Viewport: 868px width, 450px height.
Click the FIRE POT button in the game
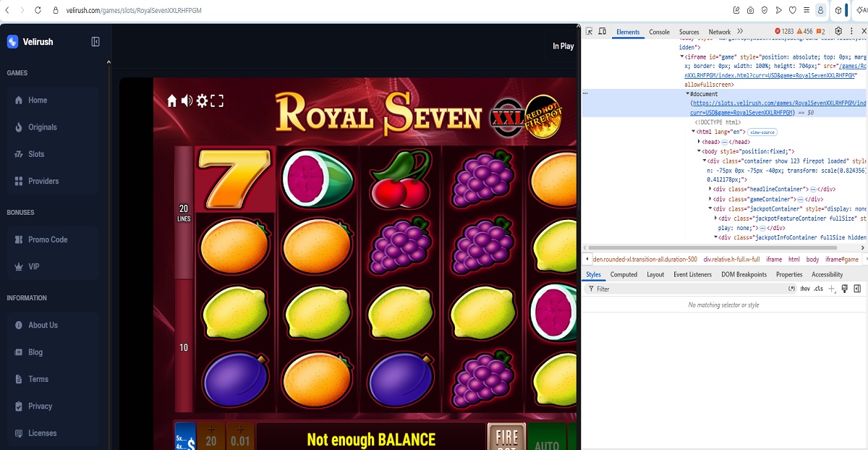(506, 437)
